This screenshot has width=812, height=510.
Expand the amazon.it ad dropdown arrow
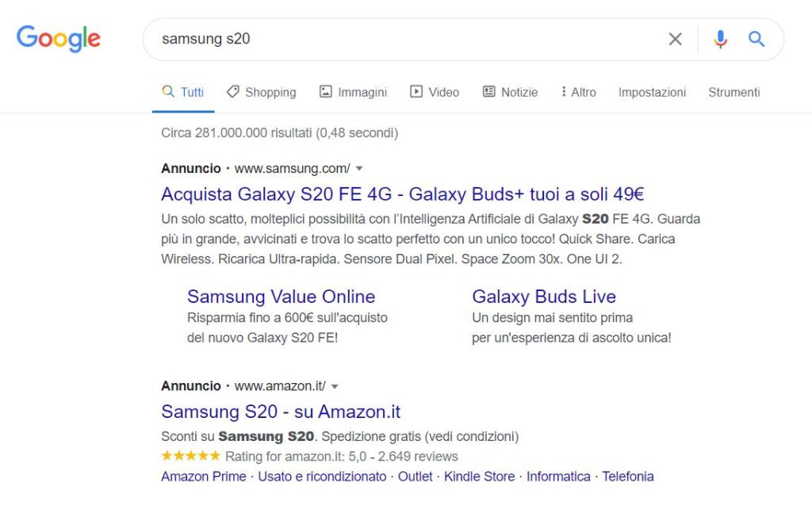(335, 387)
